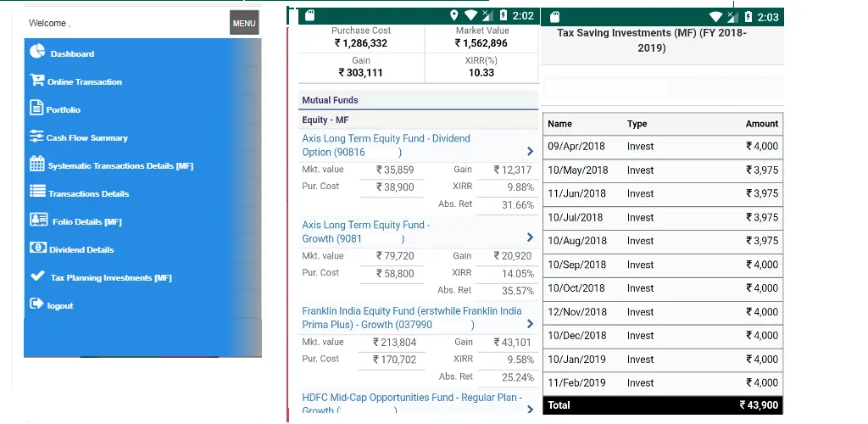868x424 pixels.
Task: Click the Portfolio document icon
Action: pyautogui.click(x=36, y=108)
